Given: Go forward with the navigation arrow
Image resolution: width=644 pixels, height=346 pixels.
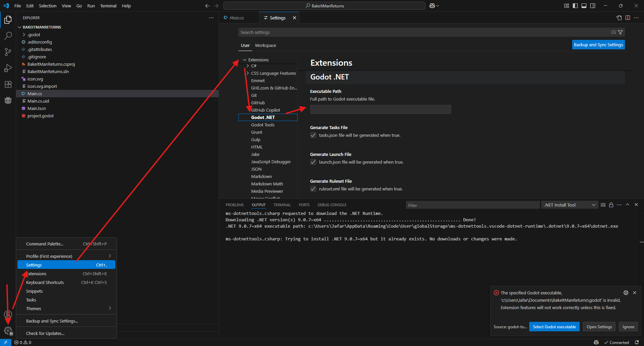Looking at the screenshot, I should pyautogui.click(x=216, y=6).
